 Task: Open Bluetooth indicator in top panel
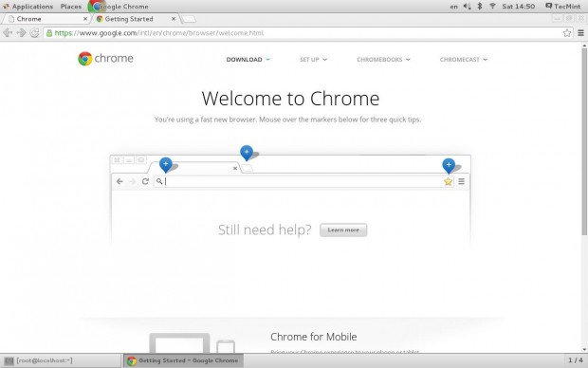(480, 7)
